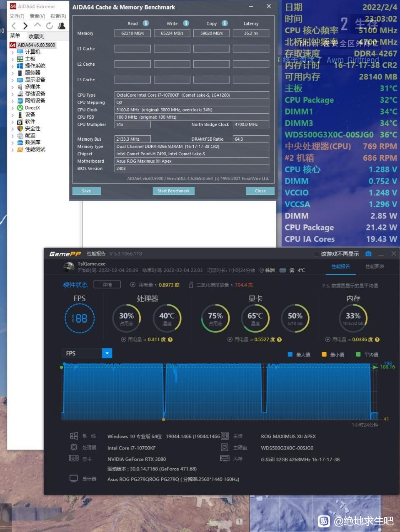Screen dimensions: 400x532
Task: Click the FPS 188 circular gauge
Action: pos(79,318)
